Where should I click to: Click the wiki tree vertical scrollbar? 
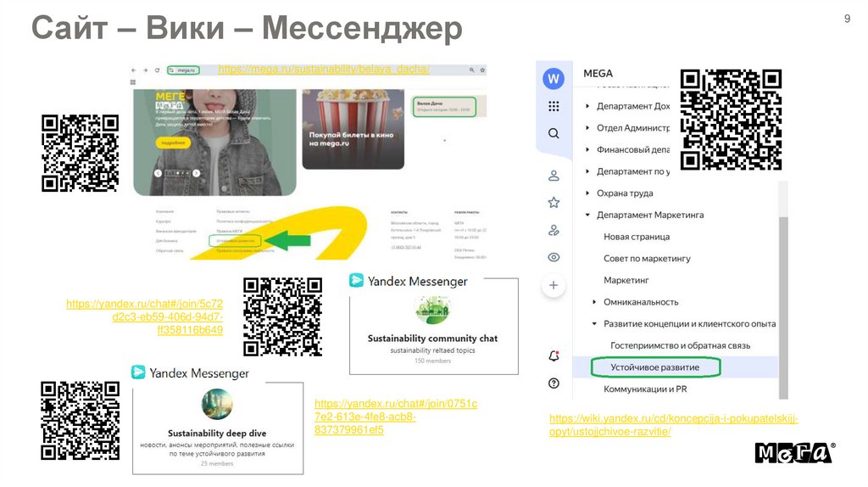783,308
